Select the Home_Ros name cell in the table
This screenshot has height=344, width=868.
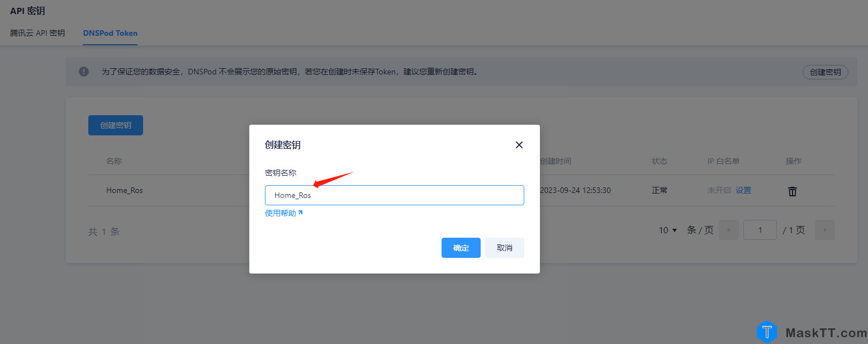tap(125, 190)
